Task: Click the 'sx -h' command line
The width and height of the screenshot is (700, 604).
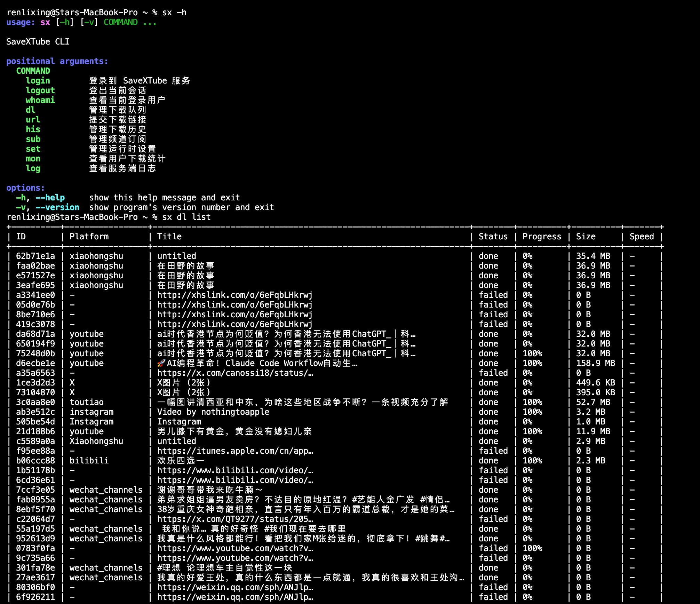Action: pos(174,13)
